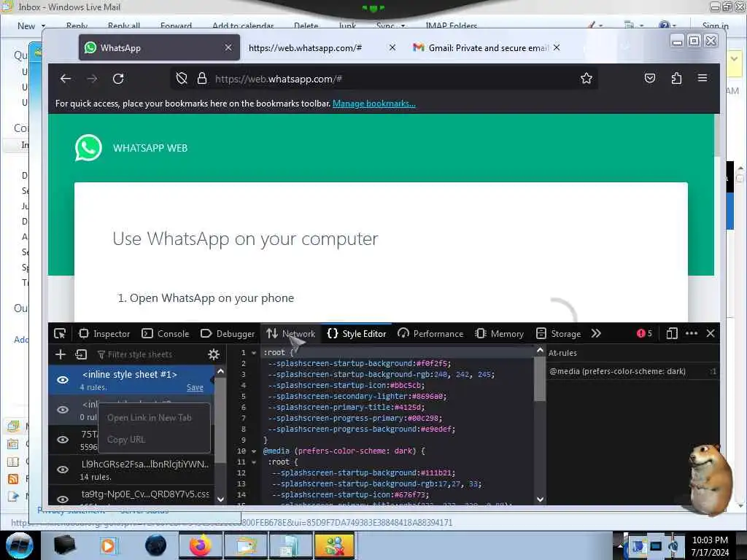Open the tracking protection shield icon
Screen dimensions: 747x560
click(182, 79)
